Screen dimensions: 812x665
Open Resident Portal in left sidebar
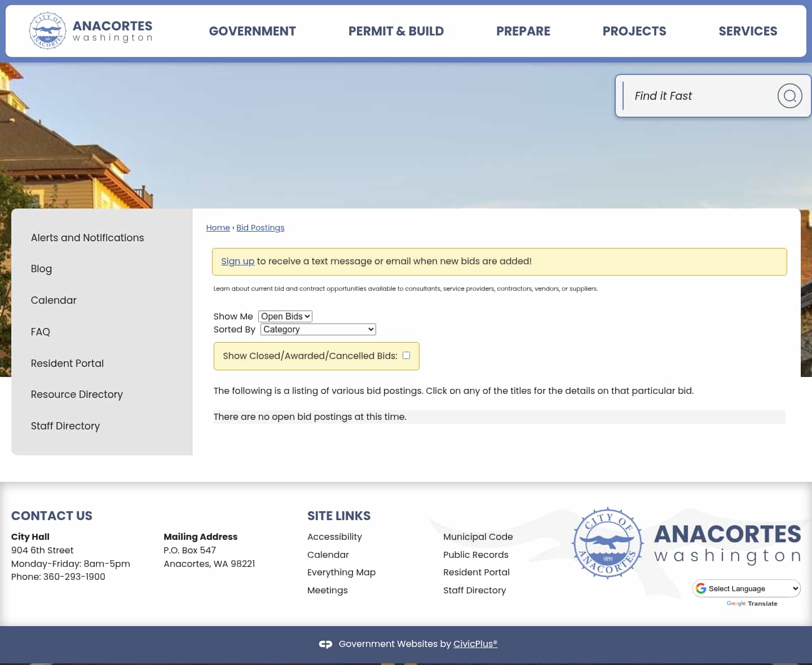pos(67,363)
